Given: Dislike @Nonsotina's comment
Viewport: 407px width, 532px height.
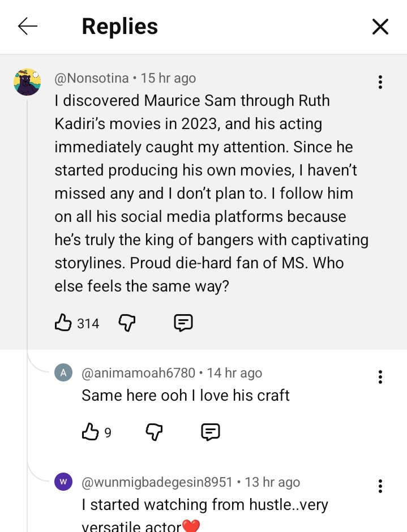Looking at the screenshot, I should [x=127, y=323].
